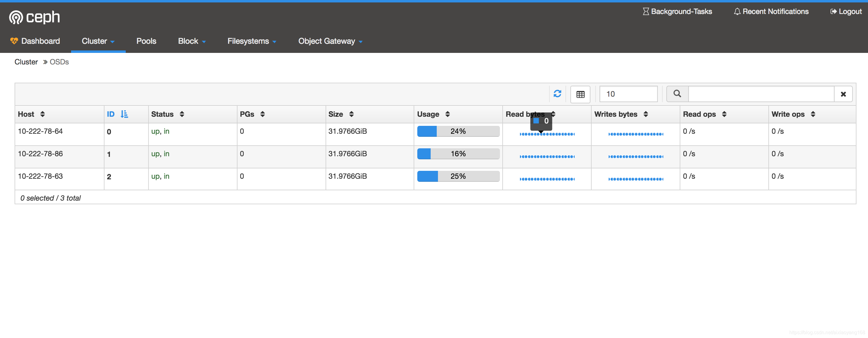Open Recent Notifications bell

click(x=737, y=12)
